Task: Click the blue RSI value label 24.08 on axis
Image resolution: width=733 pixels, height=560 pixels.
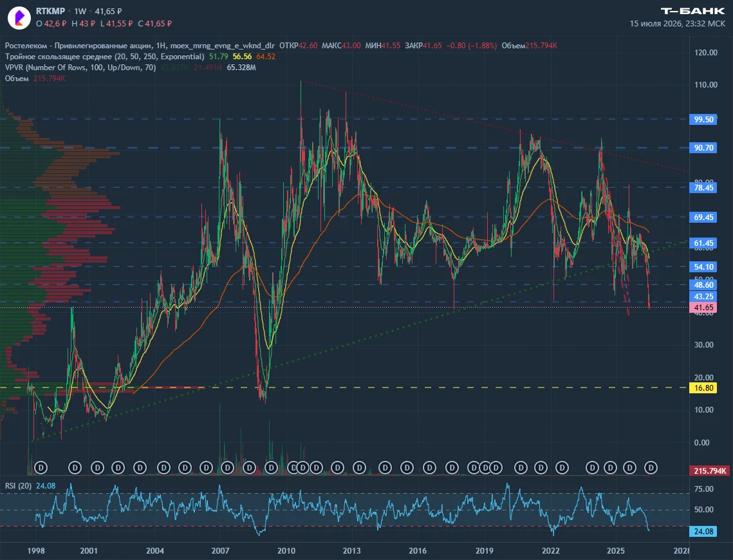Action: [703, 532]
